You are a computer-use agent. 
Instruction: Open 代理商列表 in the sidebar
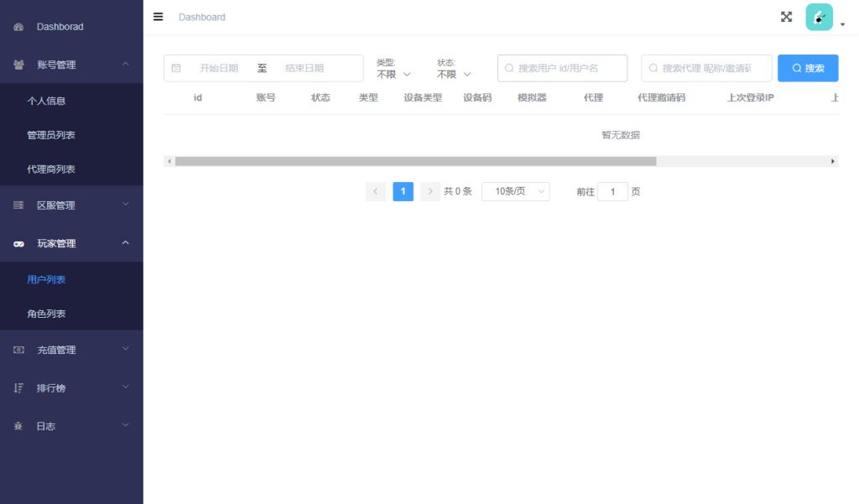(x=51, y=169)
